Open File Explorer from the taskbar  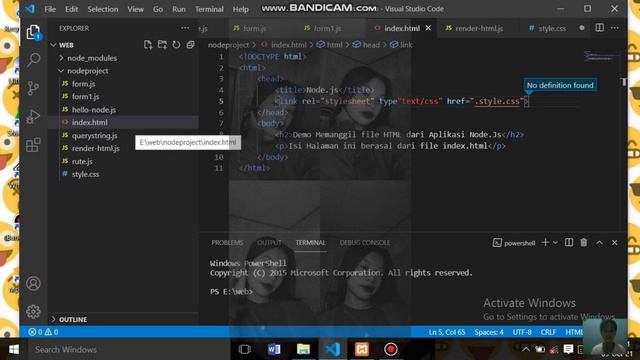point(303,349)
